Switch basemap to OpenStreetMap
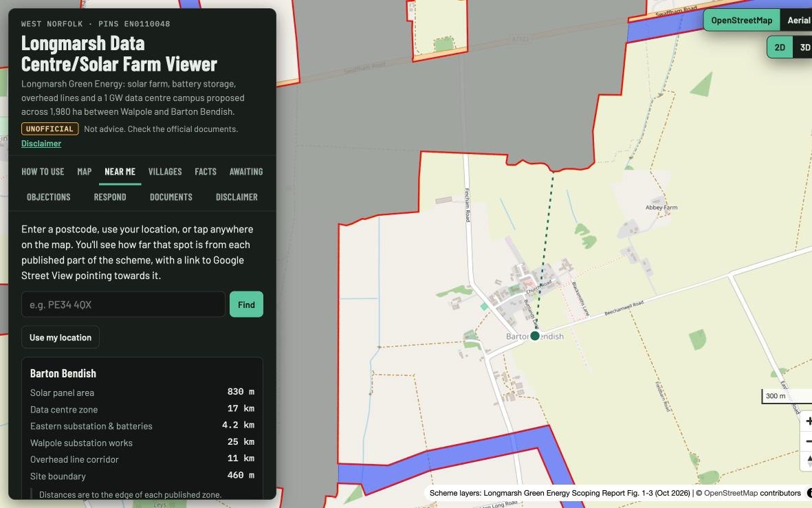 (x=742, y=20)
